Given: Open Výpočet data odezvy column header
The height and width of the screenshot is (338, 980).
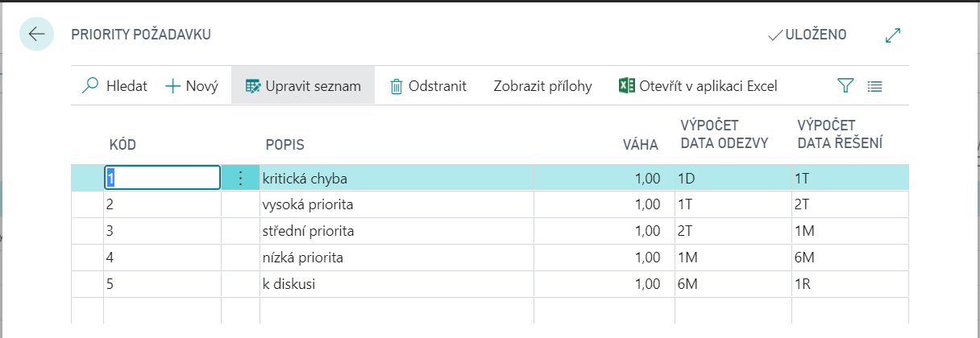Looking at the screenshot, I should [724, 134].
